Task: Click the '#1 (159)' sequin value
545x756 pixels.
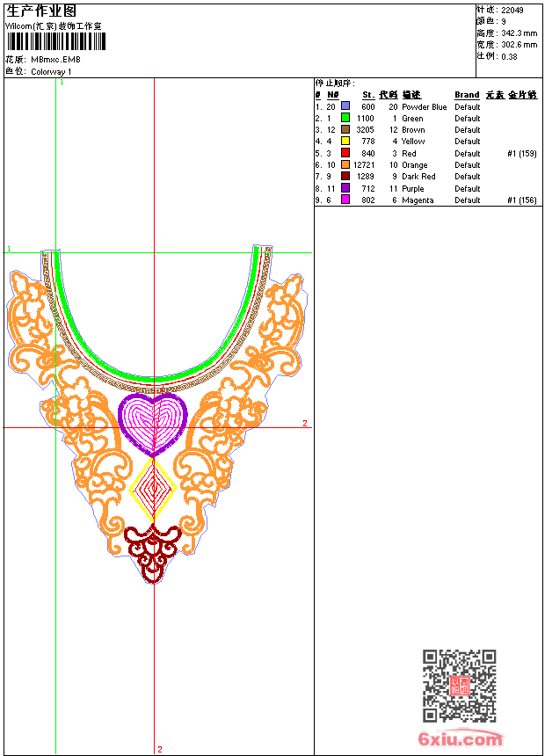Action: pos(522,153)
